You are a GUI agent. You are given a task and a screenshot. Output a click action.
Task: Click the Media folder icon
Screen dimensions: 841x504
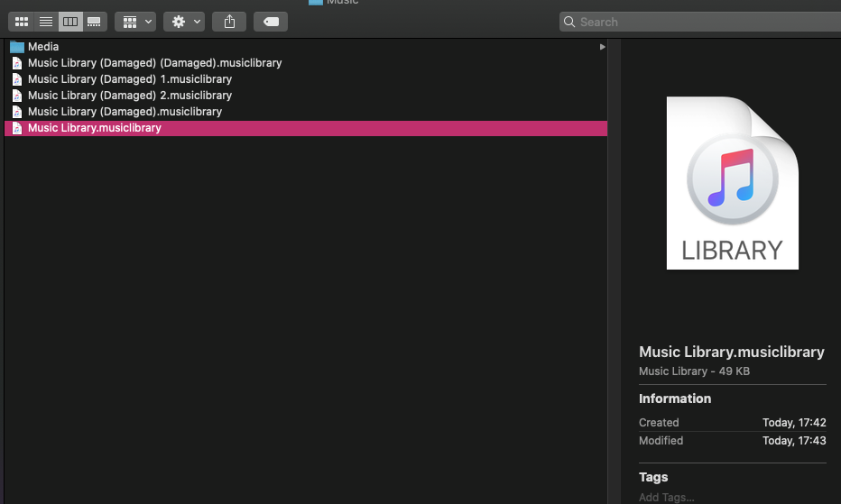(x=17, y=47)
